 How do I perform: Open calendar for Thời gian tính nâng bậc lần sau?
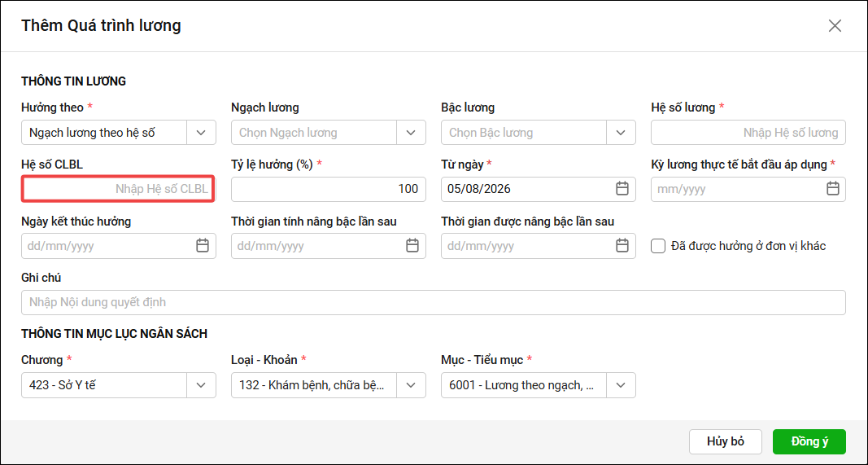tap(412, 245)
